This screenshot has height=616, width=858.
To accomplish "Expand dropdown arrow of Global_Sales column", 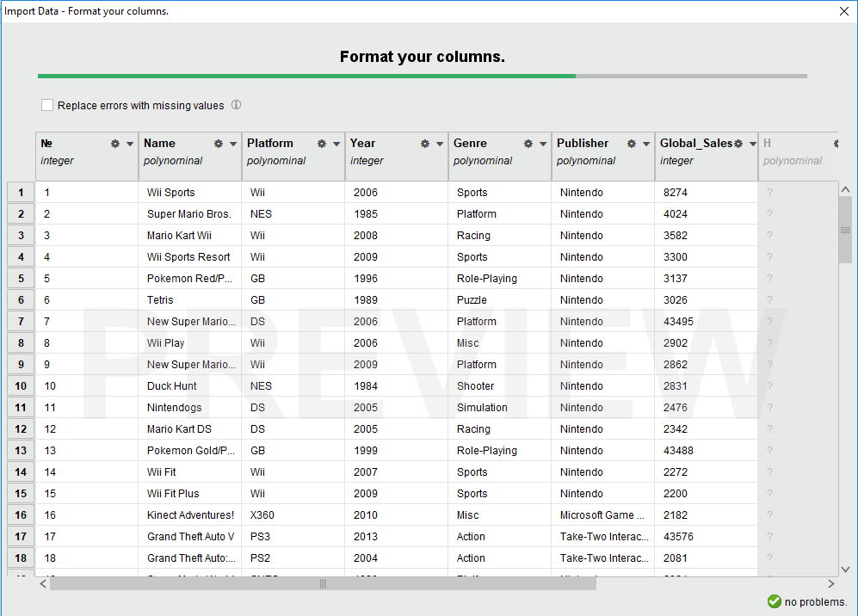I will [x=753, y=144].
